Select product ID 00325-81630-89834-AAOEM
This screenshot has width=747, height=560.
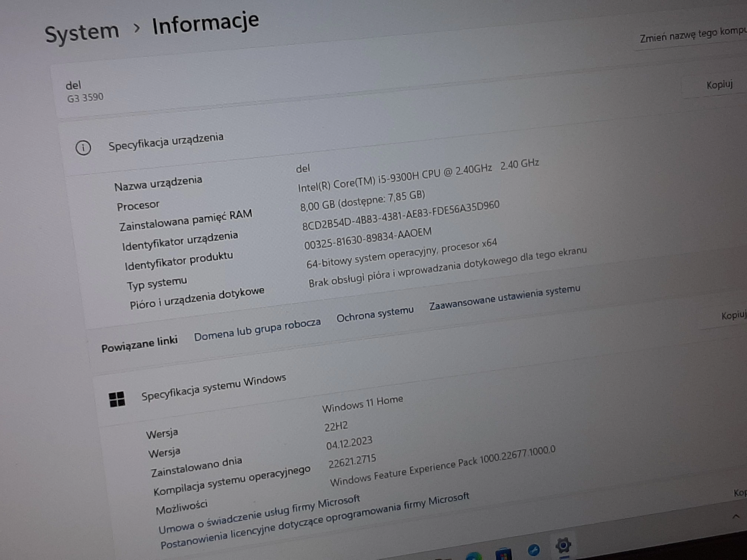[368, 238]
